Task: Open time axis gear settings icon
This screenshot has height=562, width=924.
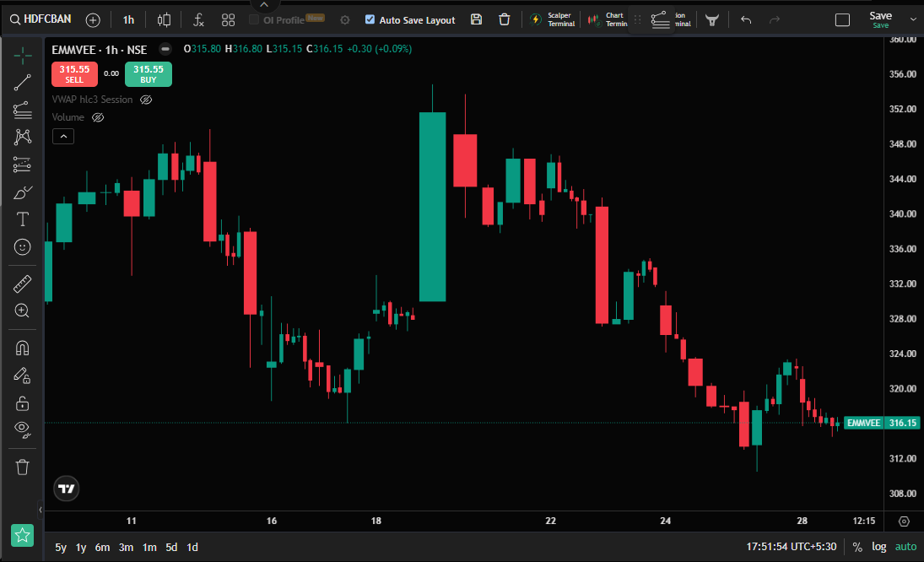Action: (x=904, y=521)
